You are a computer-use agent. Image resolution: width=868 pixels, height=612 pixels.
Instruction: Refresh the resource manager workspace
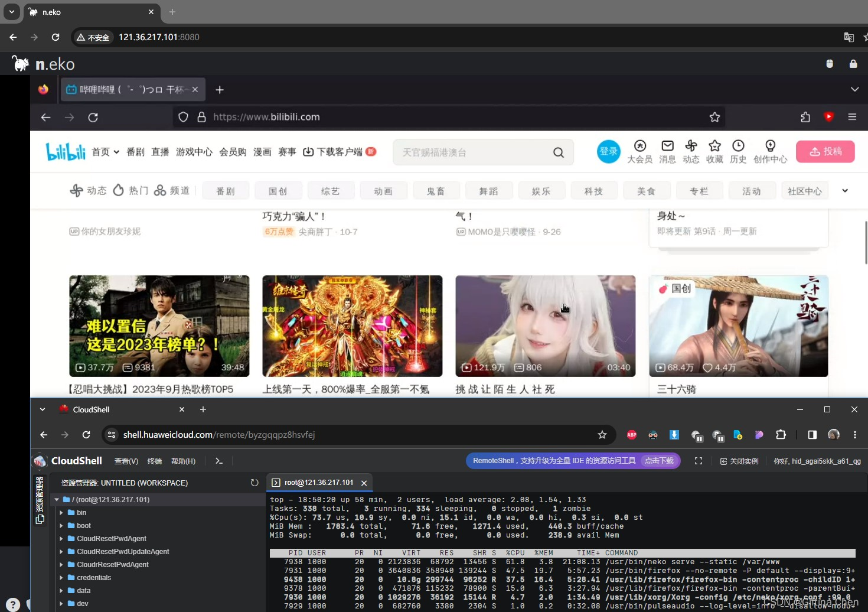tap(254, 483)
